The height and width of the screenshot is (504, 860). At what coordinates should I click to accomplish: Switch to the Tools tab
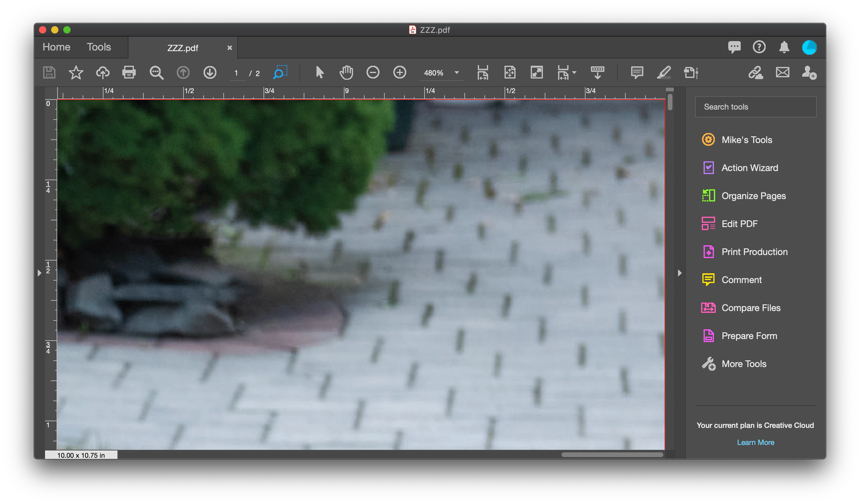(99, 47)
